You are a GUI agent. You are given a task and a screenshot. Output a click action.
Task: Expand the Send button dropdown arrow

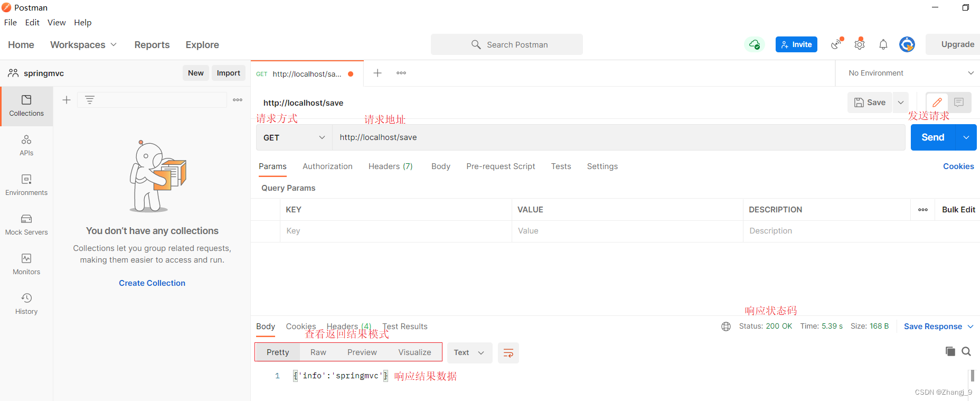(x=966, y=137)
